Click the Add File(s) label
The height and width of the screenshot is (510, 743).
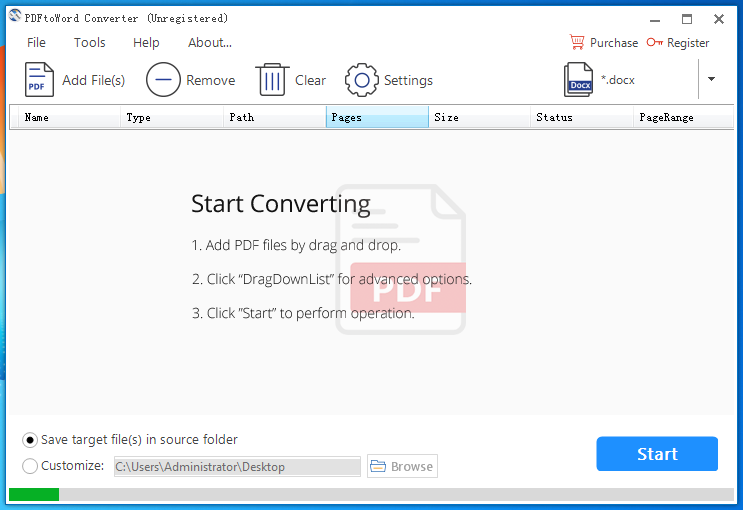click(94, 80)
